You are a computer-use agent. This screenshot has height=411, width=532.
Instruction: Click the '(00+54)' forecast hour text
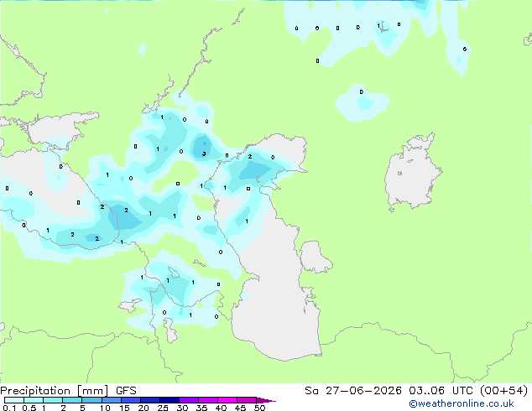[x=503, y=390]
